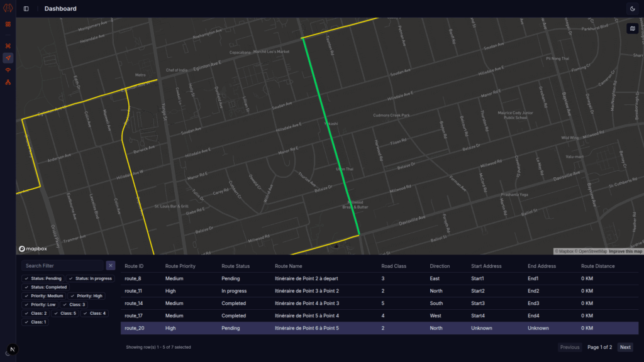The height and width of the screenshot is (362, 644).
Task: Click the app logo at top left
Action: click(8, 8)
